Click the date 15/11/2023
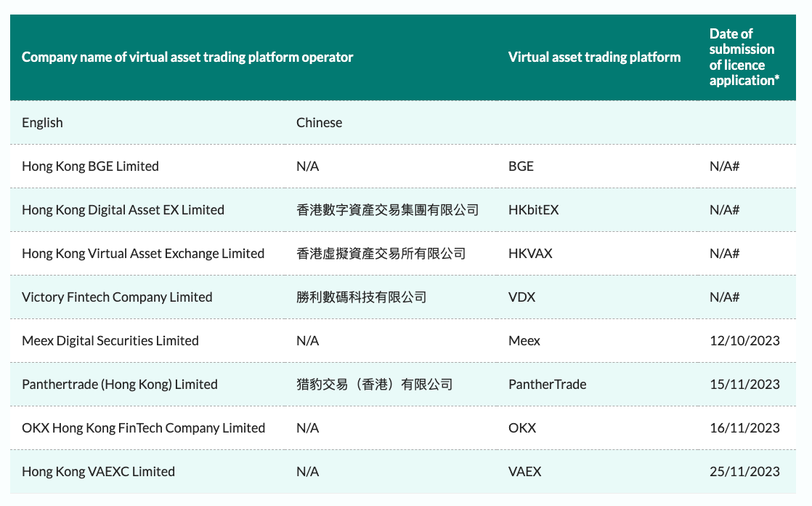Image resolution: width=812 pixels, height=506 pixels. (744, 384)
